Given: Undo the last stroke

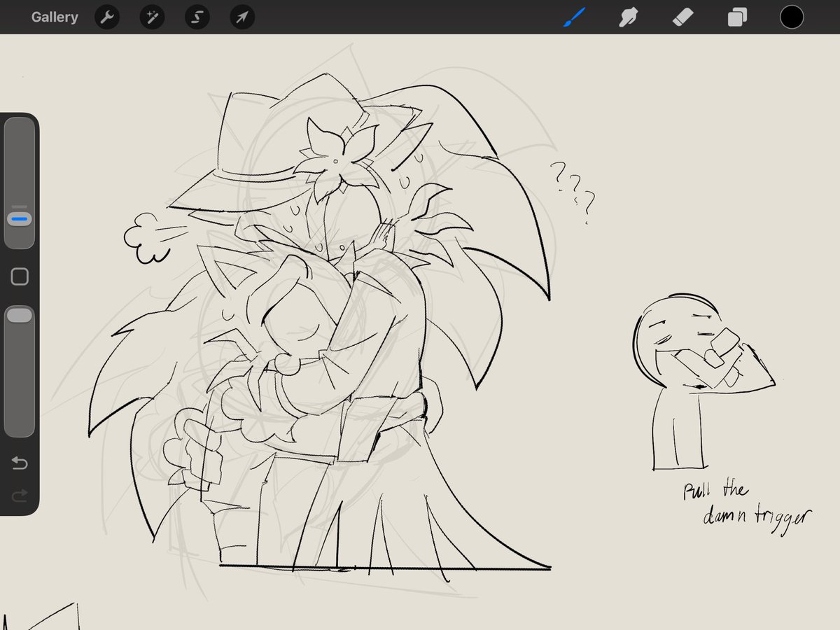Looking at the screenshot, I should (x=20, y=463).
